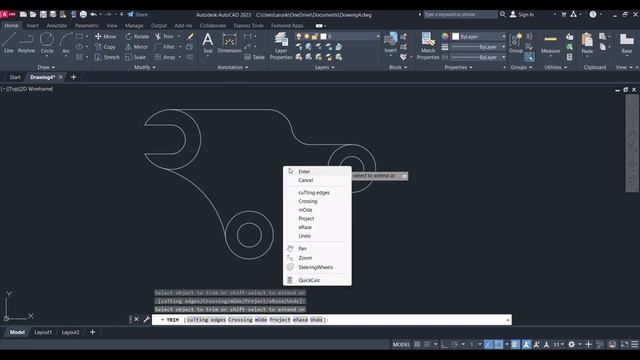Viewport: 640px width, 360px height.
Task: Open Layer Properties manager
Action: [281, 46]
